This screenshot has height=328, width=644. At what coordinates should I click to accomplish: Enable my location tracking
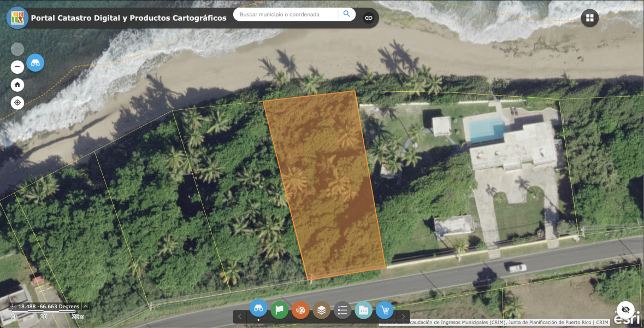pos(17,102)
